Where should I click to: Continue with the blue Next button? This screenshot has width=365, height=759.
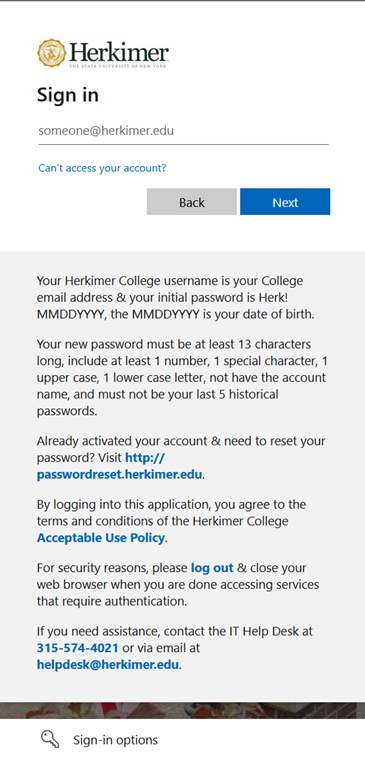click(x=285, y=202)
